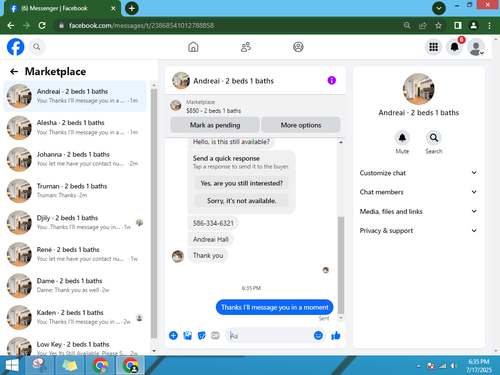Open the Johanna conversation in the list
This screenshot has height=375, width=500.
(x=75, y=159)
